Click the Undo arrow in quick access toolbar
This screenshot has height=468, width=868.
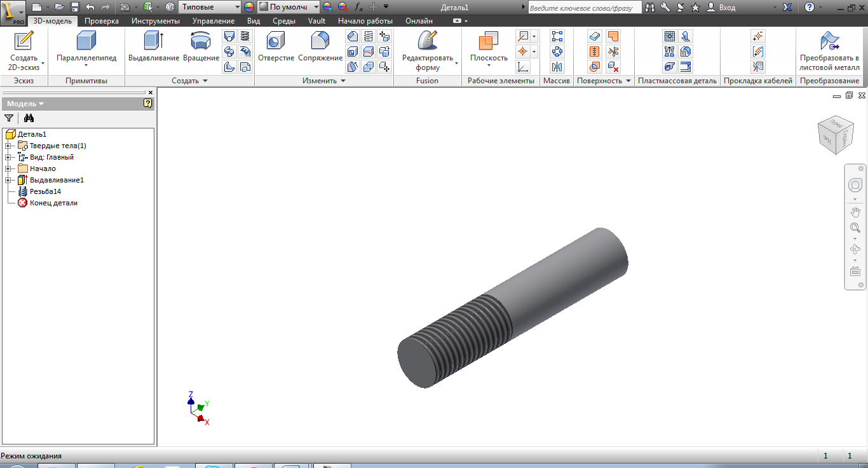(90, 7)
